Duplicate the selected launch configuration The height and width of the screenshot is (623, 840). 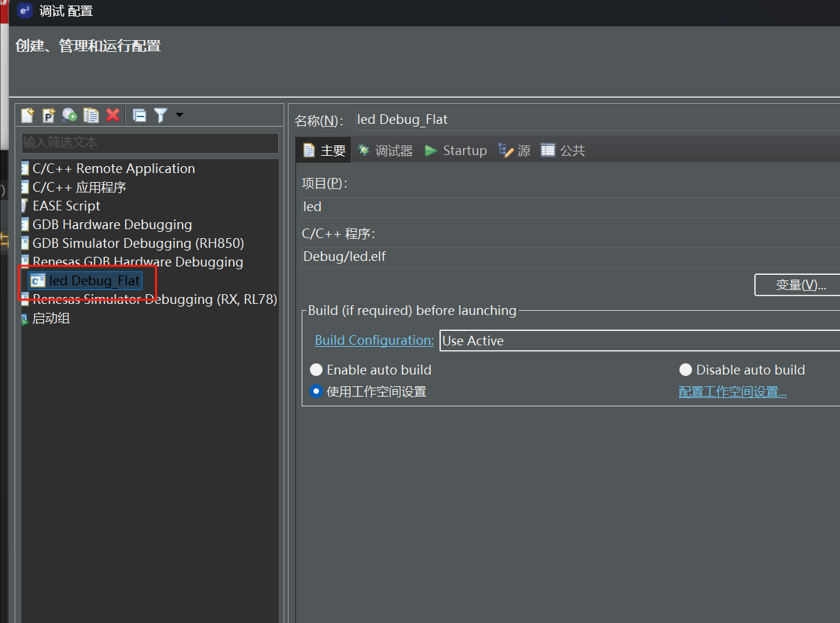pyautogui.click(x=91, y=116)
